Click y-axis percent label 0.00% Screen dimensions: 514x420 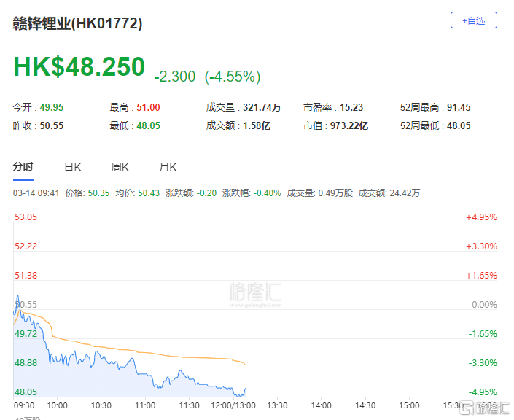pyautogui.click(x=485, y=305)
